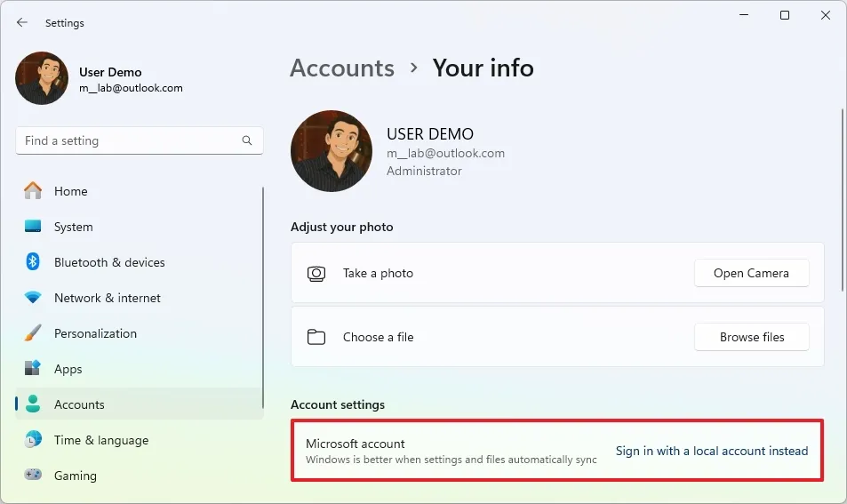Click the sidebar navigation scrollbar
The height and width of the screenshot is (504, 847).
(263, 298)
